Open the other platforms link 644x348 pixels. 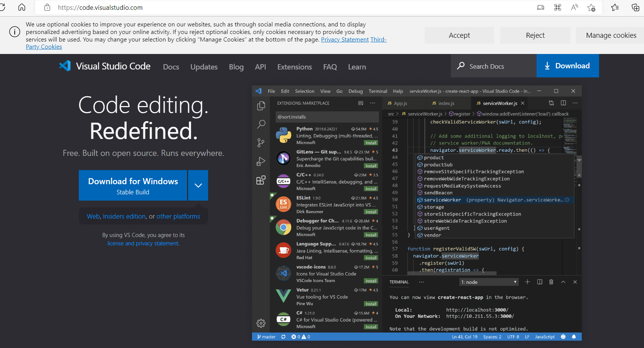point(178,216)
